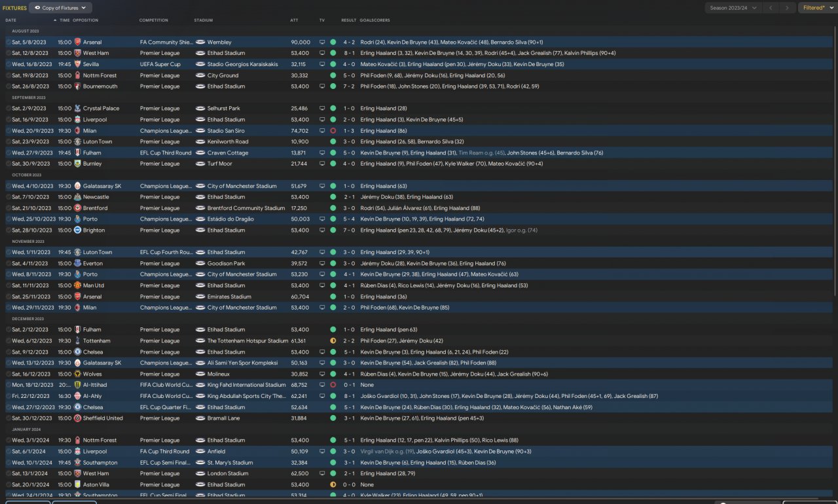The width and height of the screenshot is (838, 504).
Task: Click the Man Utd club badge
Action: click(x=77, y=285)
